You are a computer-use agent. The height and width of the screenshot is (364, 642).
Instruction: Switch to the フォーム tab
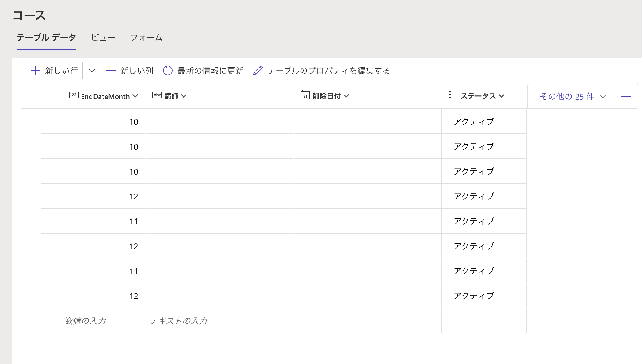(146, 38)
